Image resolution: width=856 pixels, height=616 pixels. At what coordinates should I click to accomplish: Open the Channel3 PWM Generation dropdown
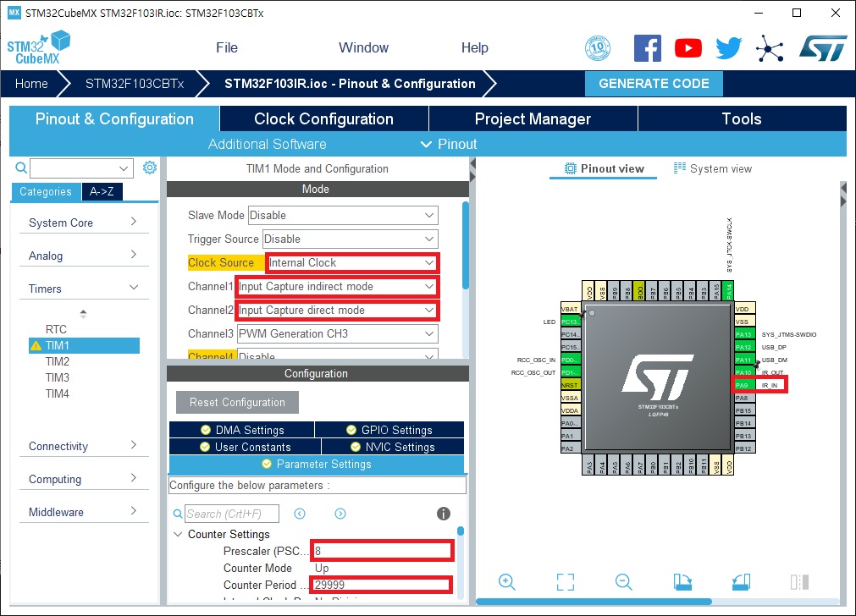tap(337, 334)
